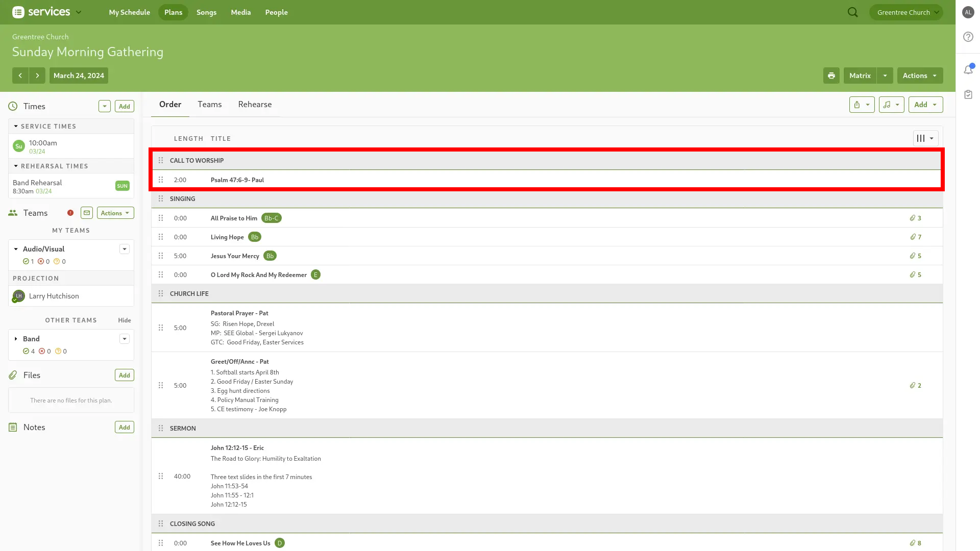This screenshot has width=980, height=551.
Task: Switch to the Teams tab
Action: (209, 104)
